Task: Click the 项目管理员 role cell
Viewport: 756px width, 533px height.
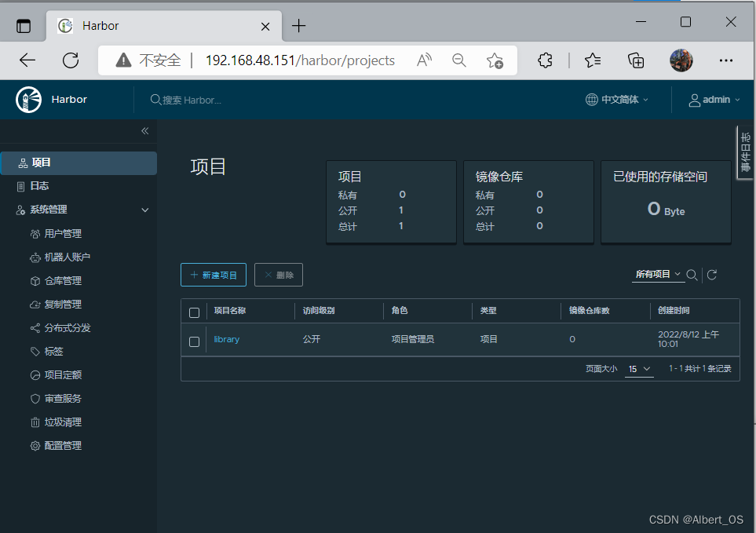Action: tap(413, 339)
